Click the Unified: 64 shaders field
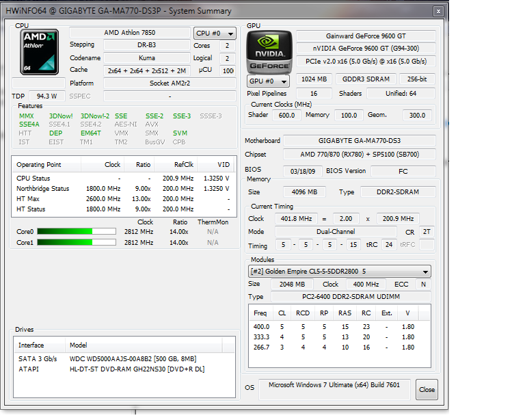The width and height of the screenshot is (525, 420). point(401,94)
